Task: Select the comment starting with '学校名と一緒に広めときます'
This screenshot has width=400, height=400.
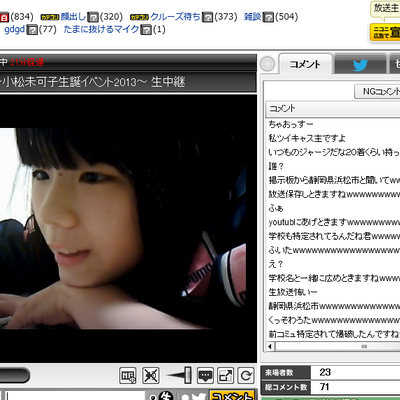Action: (x=334, y=278)
